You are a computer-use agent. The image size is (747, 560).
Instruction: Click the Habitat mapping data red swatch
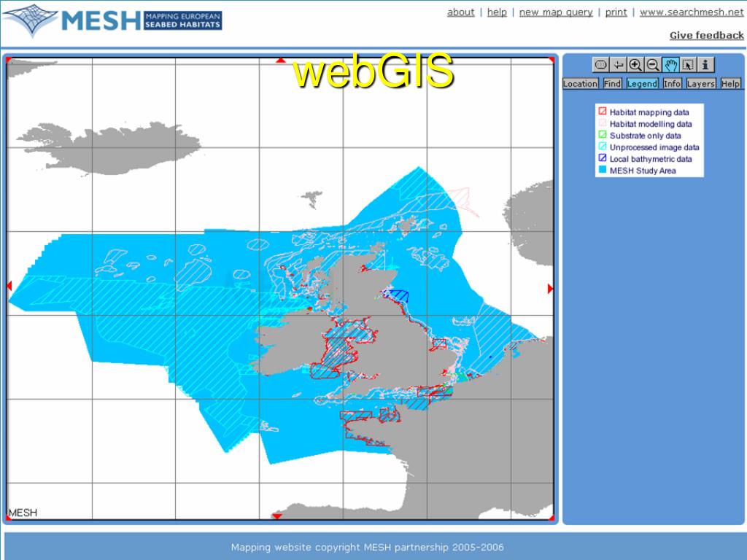tap(603, 111)
